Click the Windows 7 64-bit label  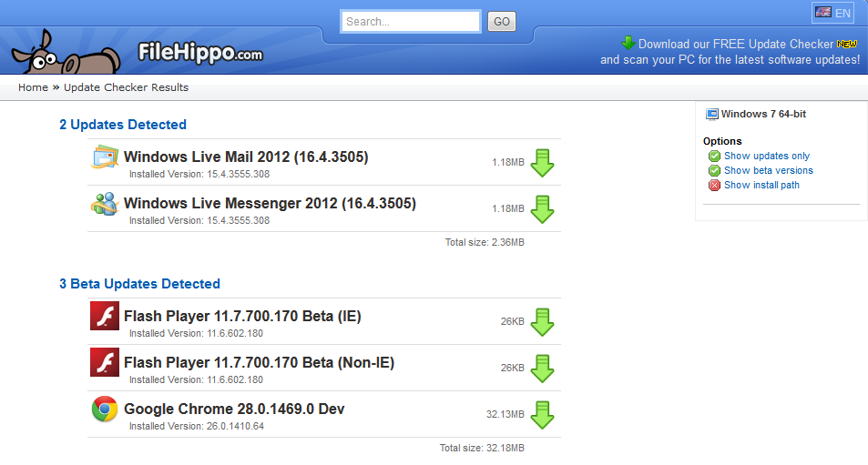click(763, 114)
